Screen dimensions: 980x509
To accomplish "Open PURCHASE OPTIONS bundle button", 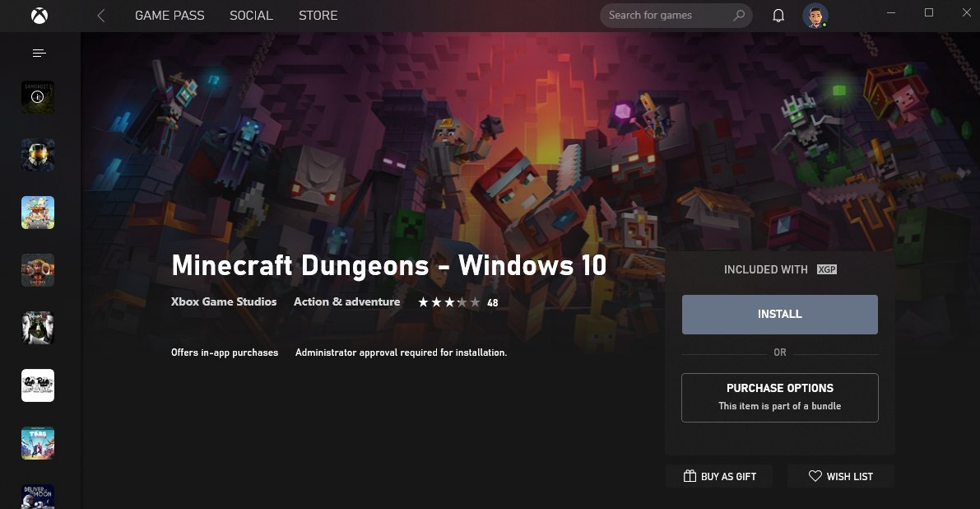I will tap(779, 398).
